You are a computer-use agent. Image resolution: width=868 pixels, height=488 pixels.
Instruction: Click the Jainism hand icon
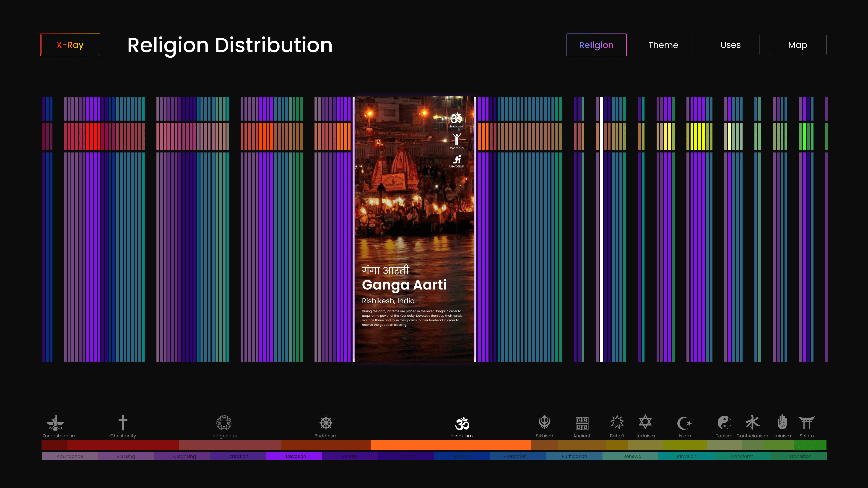782,422
